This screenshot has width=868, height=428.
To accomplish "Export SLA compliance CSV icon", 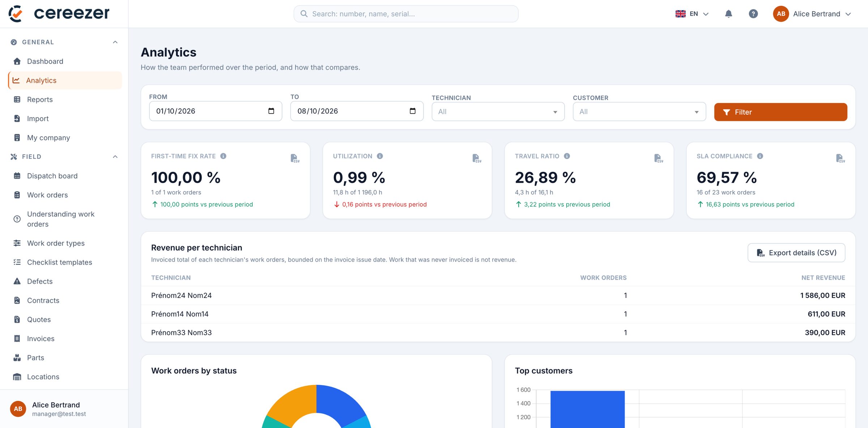I will [x=841, y=158].
